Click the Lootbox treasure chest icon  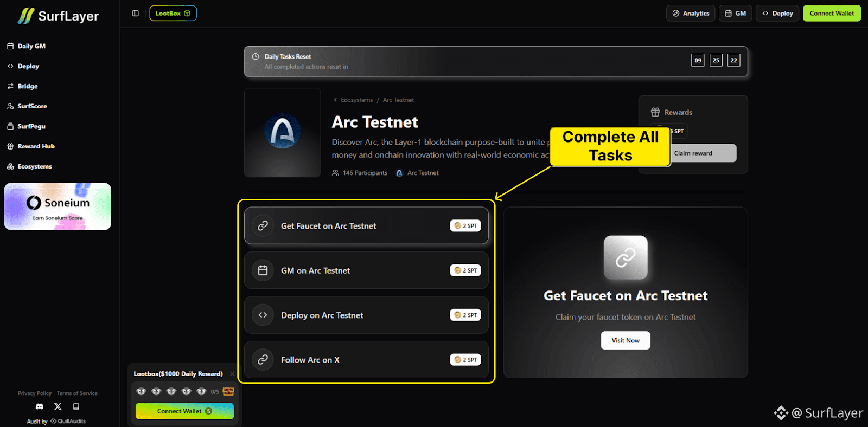pyautogui.click(x=228, y=391)
